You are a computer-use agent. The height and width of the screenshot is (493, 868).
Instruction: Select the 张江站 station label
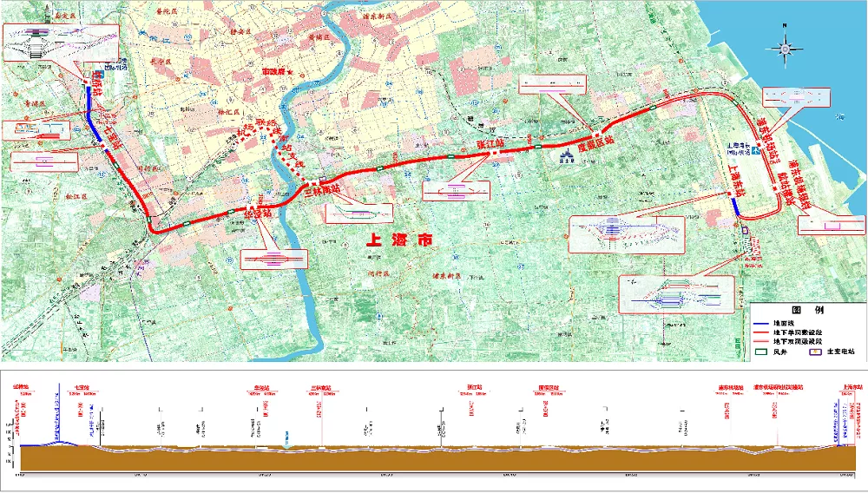(x=491, y=143)
